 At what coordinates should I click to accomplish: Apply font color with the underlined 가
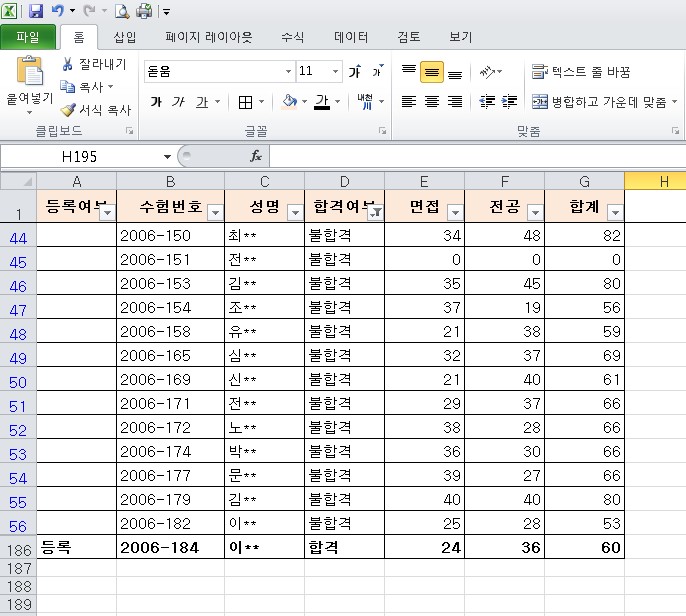pos(322,102)
